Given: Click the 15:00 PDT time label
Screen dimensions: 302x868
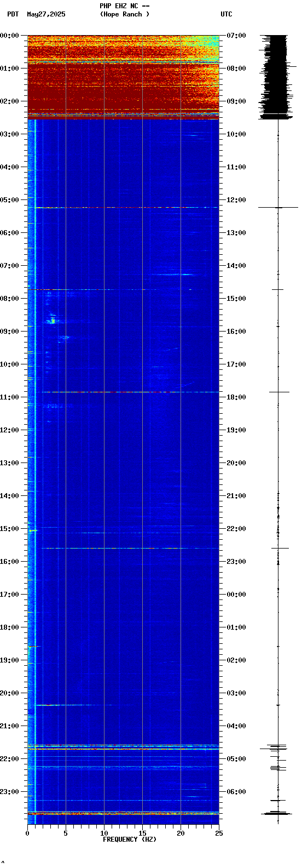Looking at the screenshot, I should [9, 529].
